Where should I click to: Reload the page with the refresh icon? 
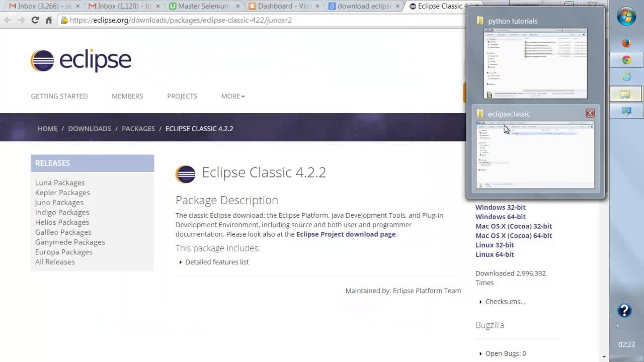(35, 20)
